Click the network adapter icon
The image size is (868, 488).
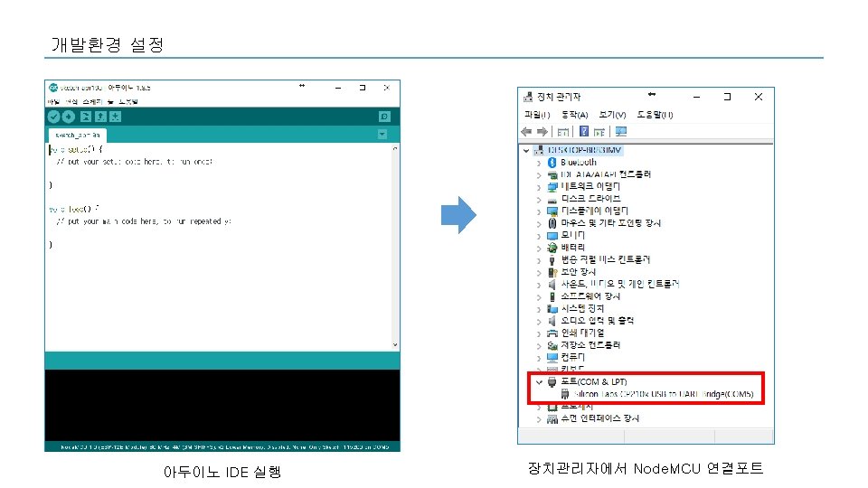coord(552,187)
